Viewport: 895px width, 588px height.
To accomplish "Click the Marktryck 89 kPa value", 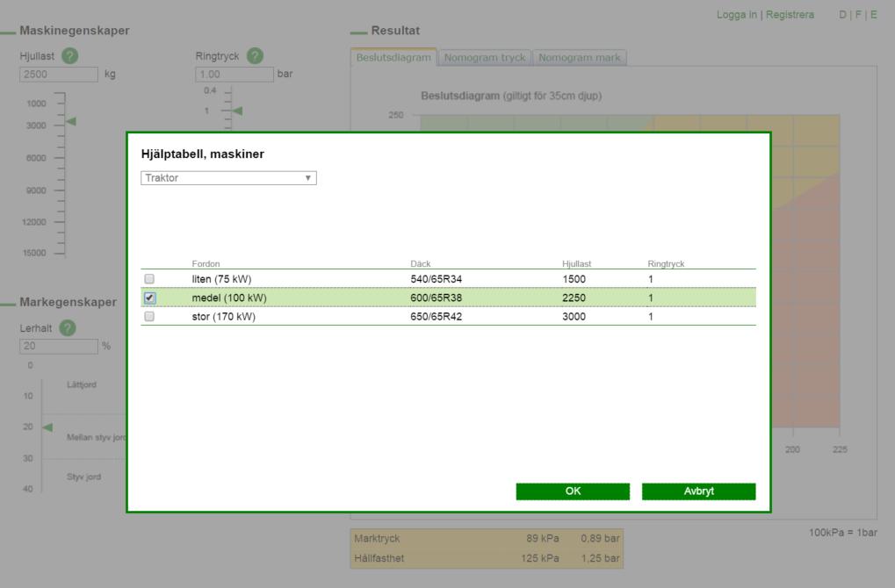I will click(542, 538).
